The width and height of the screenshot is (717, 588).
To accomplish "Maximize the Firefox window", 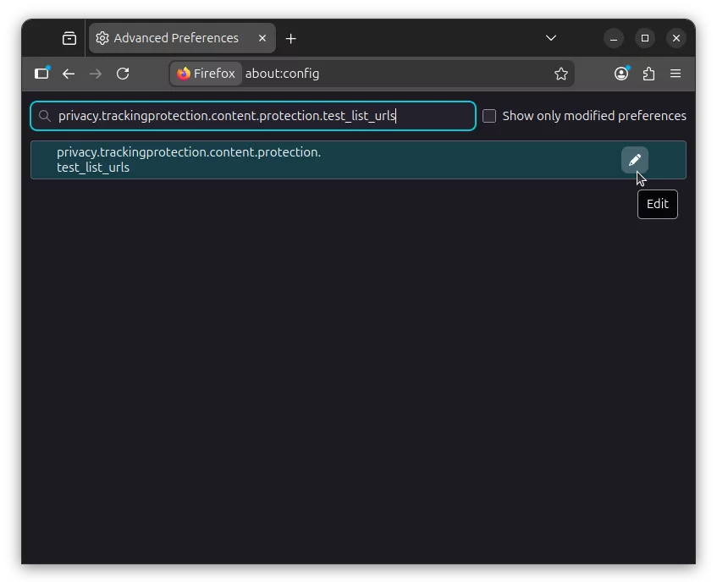I will click(645, 38).
